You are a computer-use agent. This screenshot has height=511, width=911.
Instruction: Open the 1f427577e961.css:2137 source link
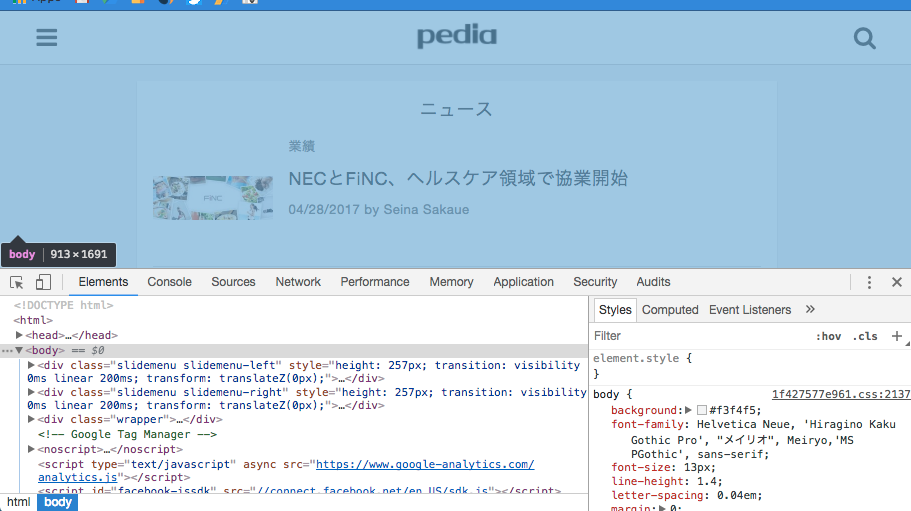click(841, 394)
